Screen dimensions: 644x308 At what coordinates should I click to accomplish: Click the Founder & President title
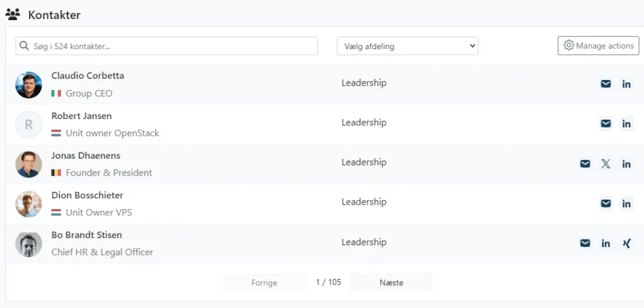click(109, 173)
